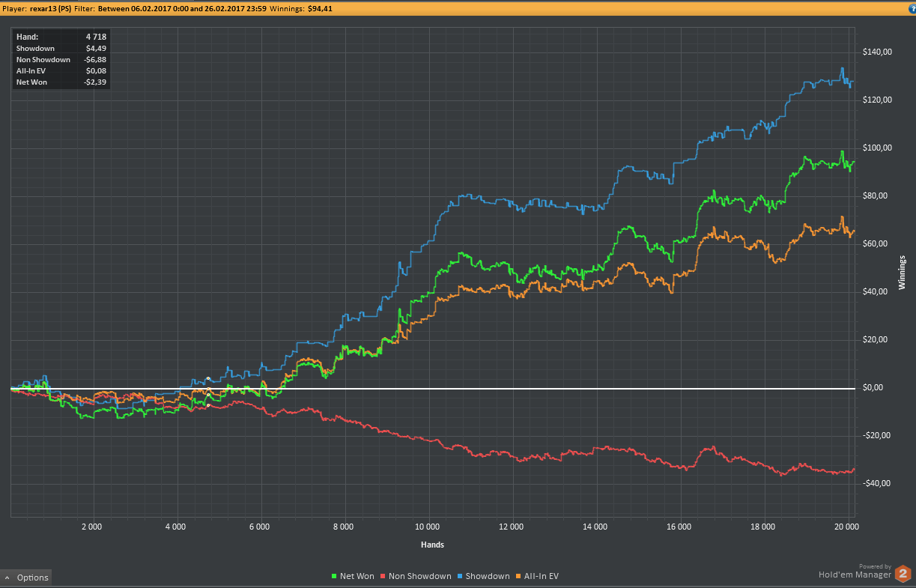Click the $140,00 axis label

pyautogui.click(x=877, y=52)
